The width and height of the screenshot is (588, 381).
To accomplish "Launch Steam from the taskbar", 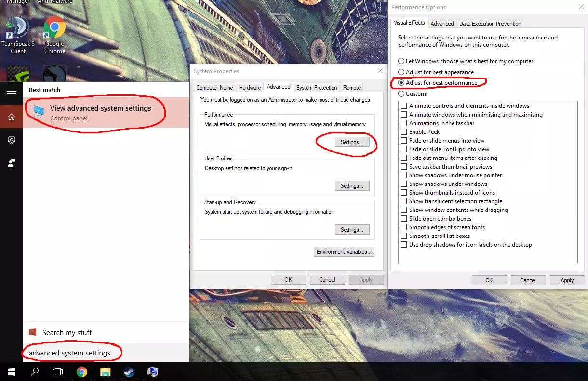I will [x=129, y=372].
